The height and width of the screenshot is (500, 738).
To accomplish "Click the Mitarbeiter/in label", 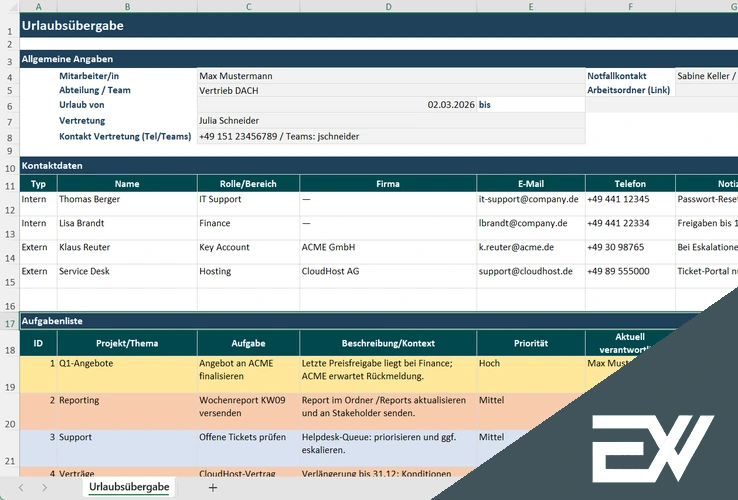I will 89,76.
